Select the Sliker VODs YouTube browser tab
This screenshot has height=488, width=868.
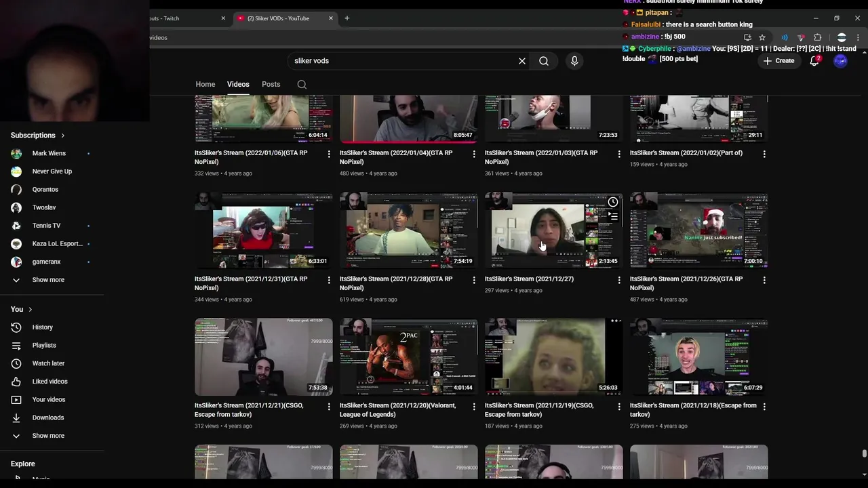pyautogui.click(x=283, y=18)
